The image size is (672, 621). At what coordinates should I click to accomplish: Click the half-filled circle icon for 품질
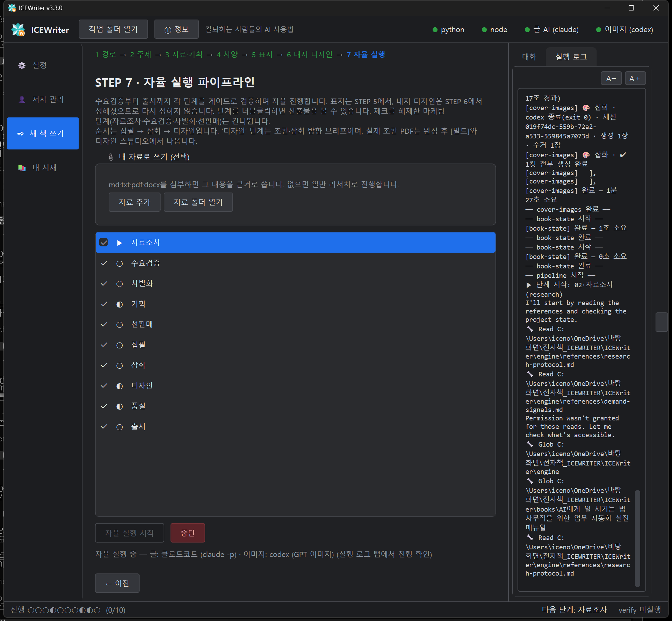pos(120,406)
